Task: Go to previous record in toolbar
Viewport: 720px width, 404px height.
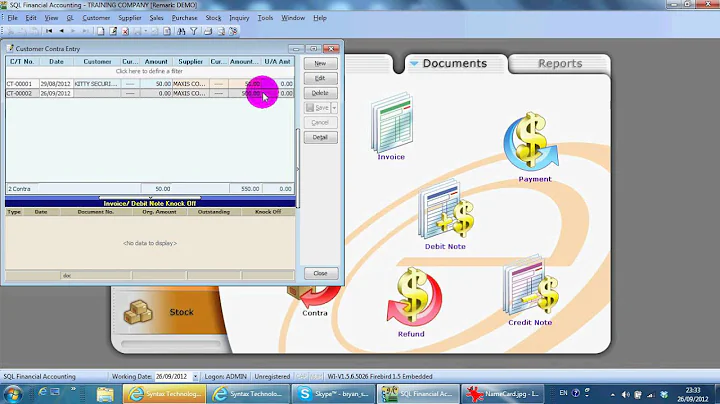Action: 62,31
